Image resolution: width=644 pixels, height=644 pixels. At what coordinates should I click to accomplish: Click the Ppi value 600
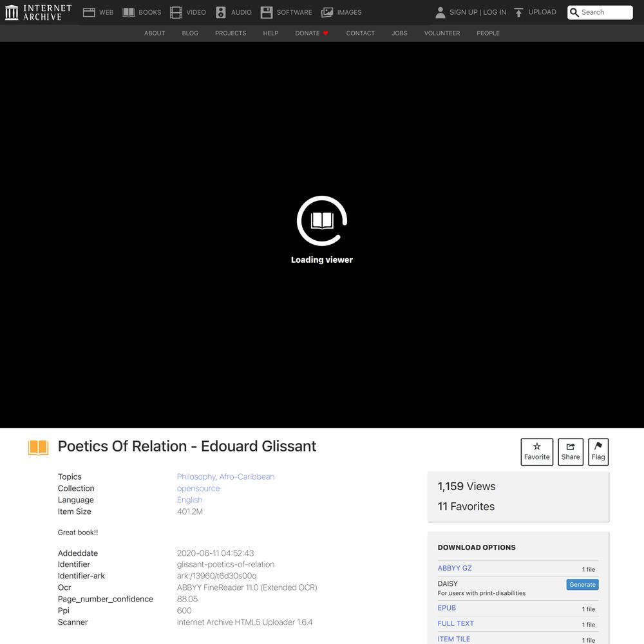point(184,611)
